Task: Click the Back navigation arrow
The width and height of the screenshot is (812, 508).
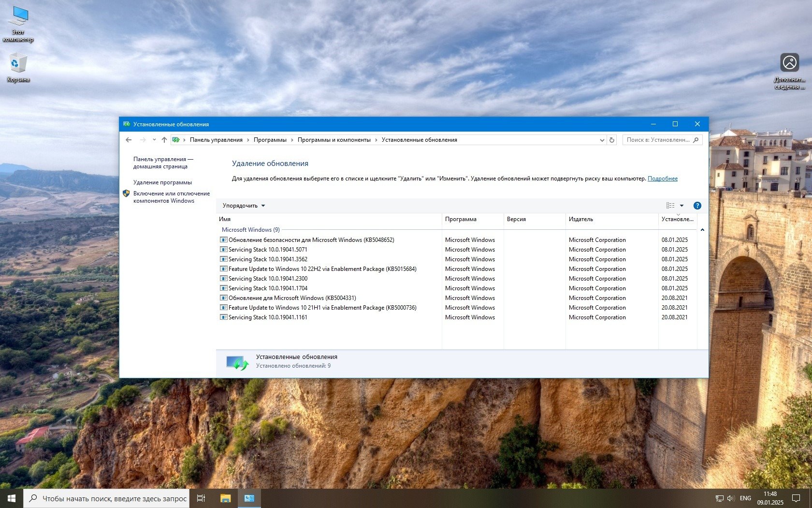Action: point(129,140)
